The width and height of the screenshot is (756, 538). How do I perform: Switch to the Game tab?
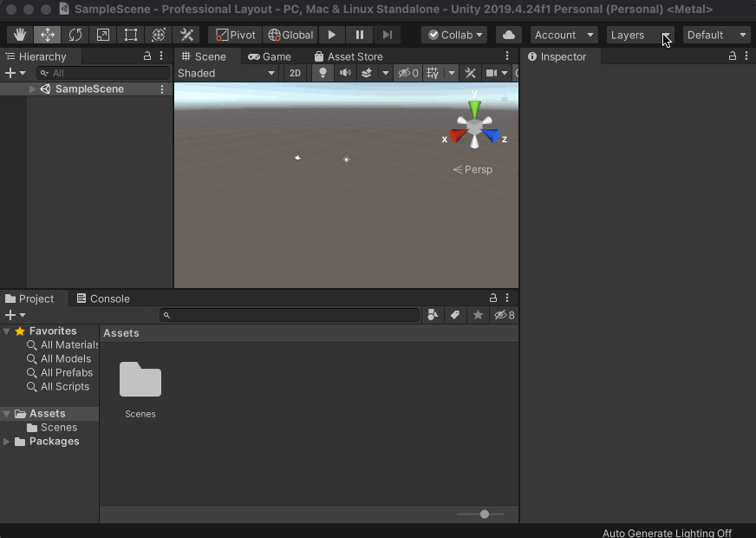270,56
